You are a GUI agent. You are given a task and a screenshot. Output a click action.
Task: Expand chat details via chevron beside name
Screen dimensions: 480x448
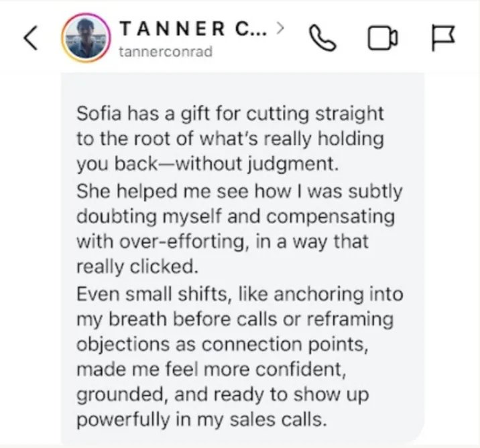pos(280,28)
